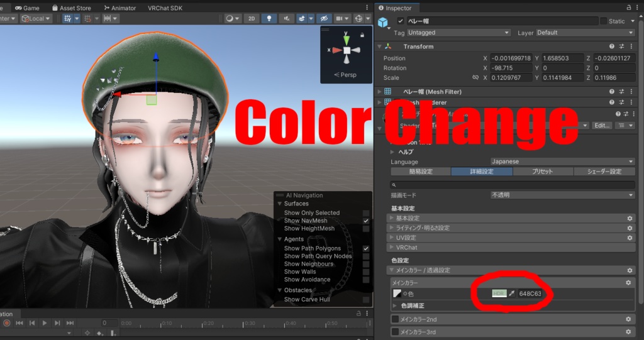Open the 描画モード 不透明 dropdown

tap(563, 195)
